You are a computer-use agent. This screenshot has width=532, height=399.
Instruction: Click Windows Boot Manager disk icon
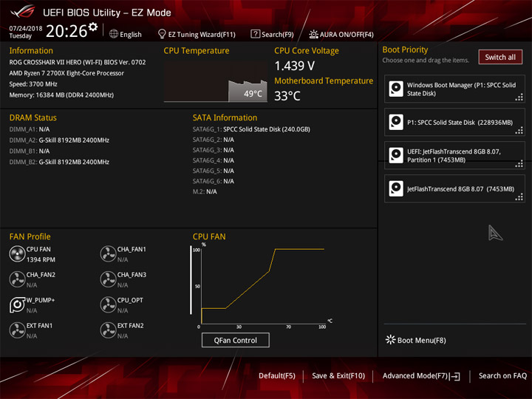click(x=396, y=89)
